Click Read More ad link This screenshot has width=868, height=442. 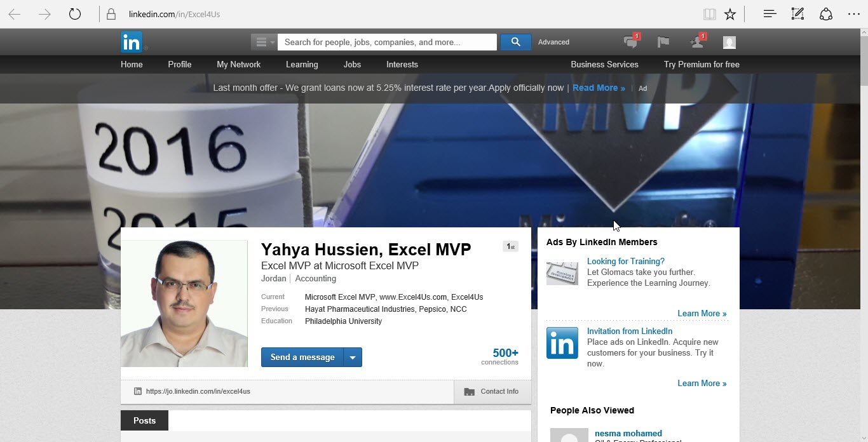(599, 88)
